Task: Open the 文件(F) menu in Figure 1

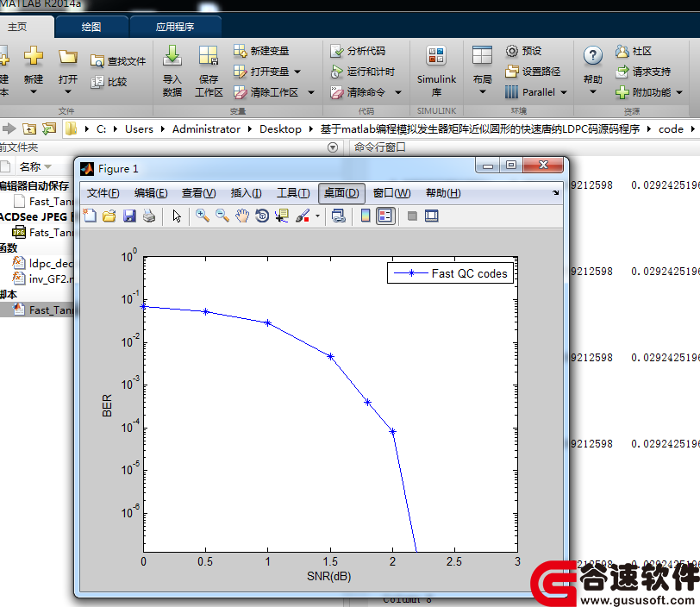Action: (x=103, y=193)
